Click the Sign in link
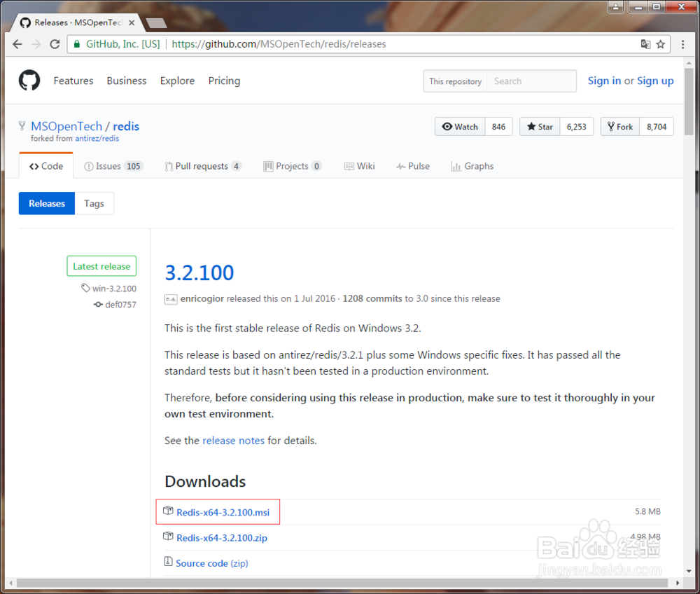The height and width of the screenshot is (594, 700). (x=604, y=81)
